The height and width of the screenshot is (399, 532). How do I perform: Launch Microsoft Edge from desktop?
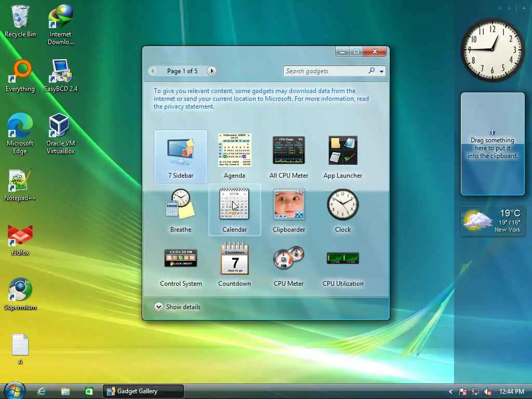20,134
